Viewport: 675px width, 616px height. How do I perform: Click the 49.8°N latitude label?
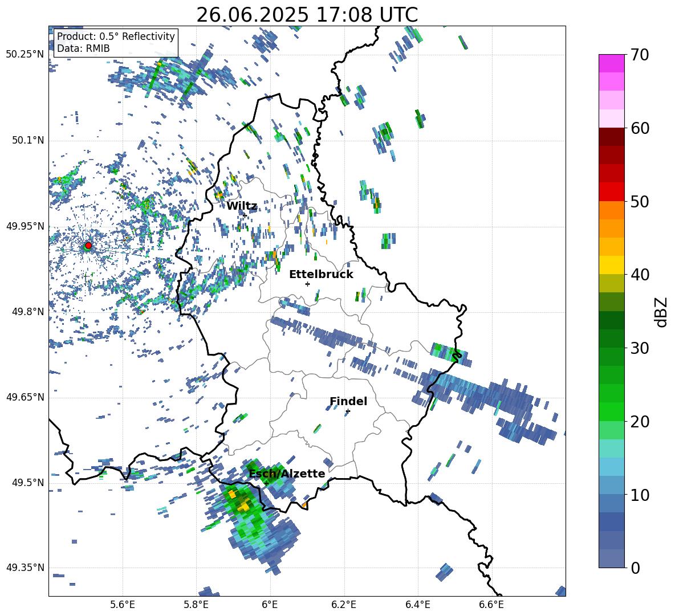[28, 312]
